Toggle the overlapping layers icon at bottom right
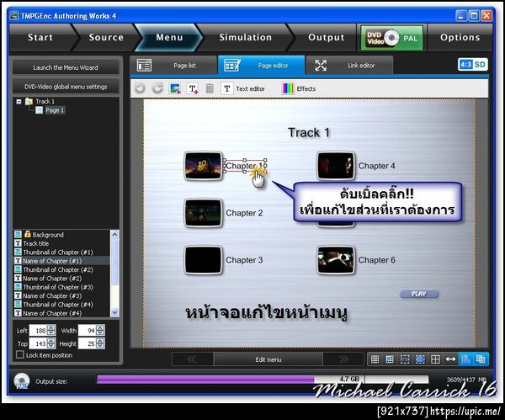Screen dimensions: 505x420 click(481, 359)
